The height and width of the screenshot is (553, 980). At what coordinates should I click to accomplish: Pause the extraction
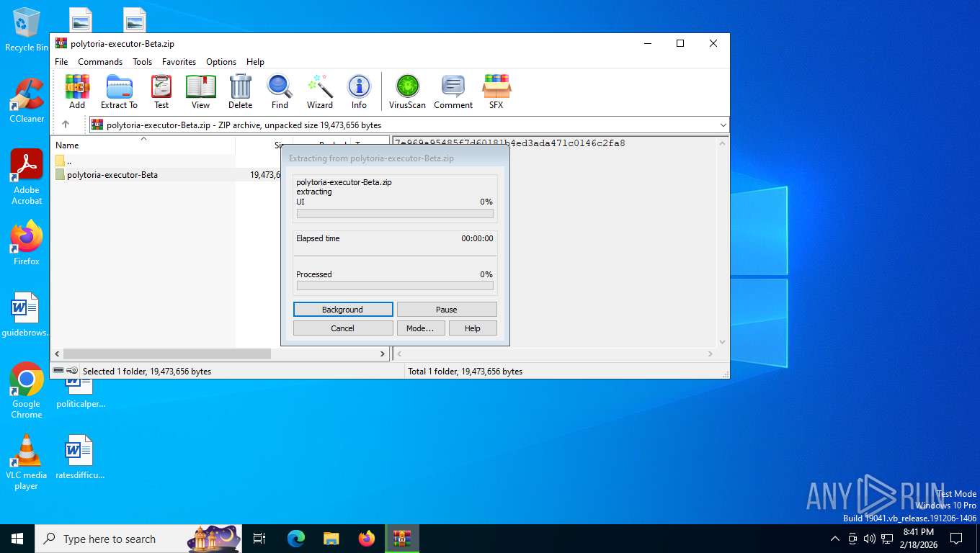click(447, 310)
